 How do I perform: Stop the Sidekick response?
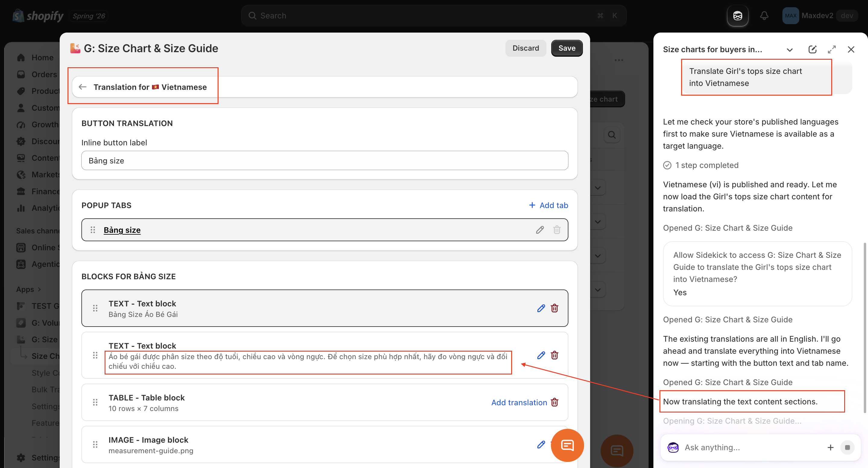tap(848, 447)
